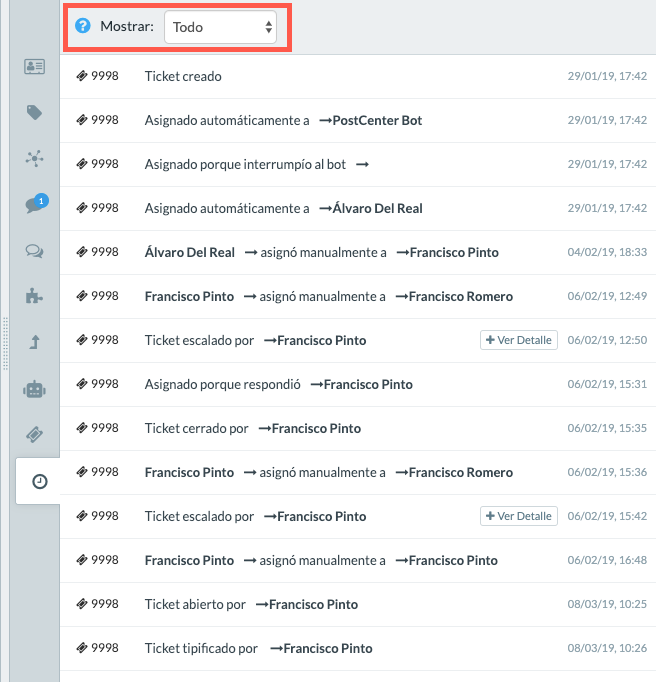Click the 04/02/19, 18:33 timestamp
This screenshot has height=682, width=656.
tap(607, 252)
